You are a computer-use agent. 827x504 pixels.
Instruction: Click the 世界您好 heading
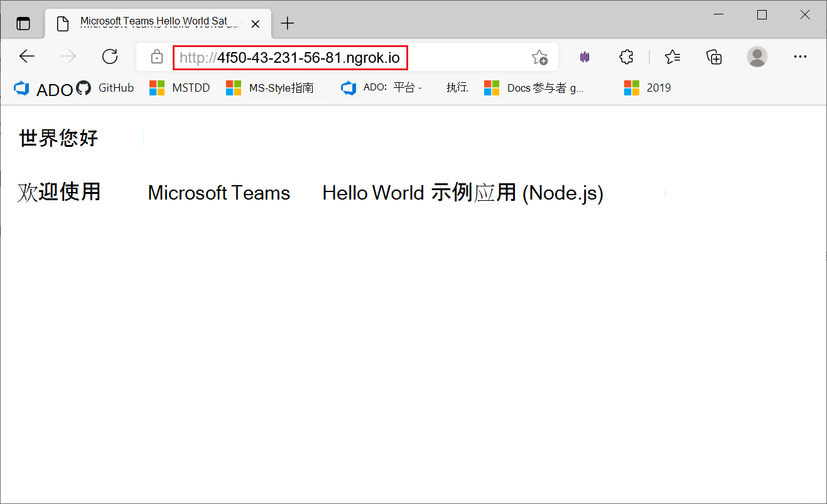point(58,138)
